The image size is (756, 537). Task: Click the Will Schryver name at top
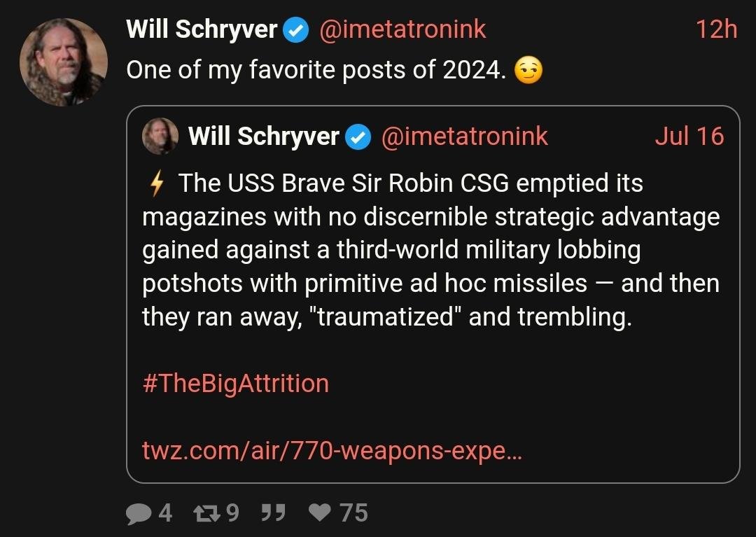pos(202,29)
